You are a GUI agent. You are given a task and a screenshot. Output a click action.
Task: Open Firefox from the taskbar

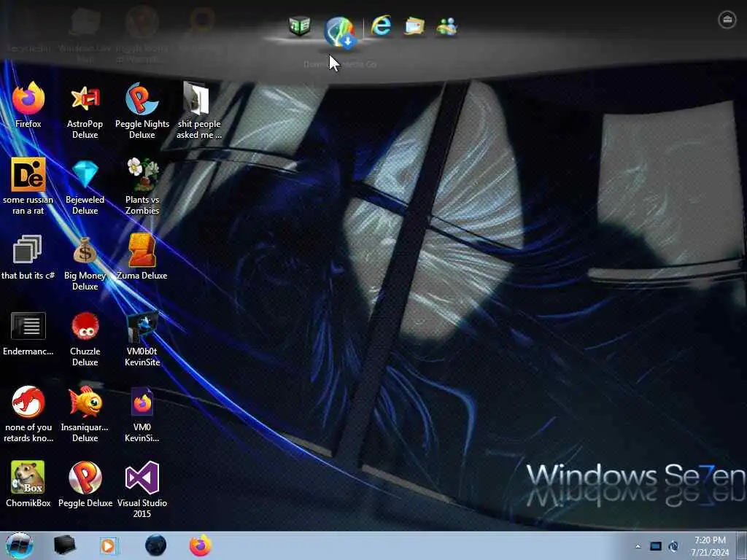point(201,545)
